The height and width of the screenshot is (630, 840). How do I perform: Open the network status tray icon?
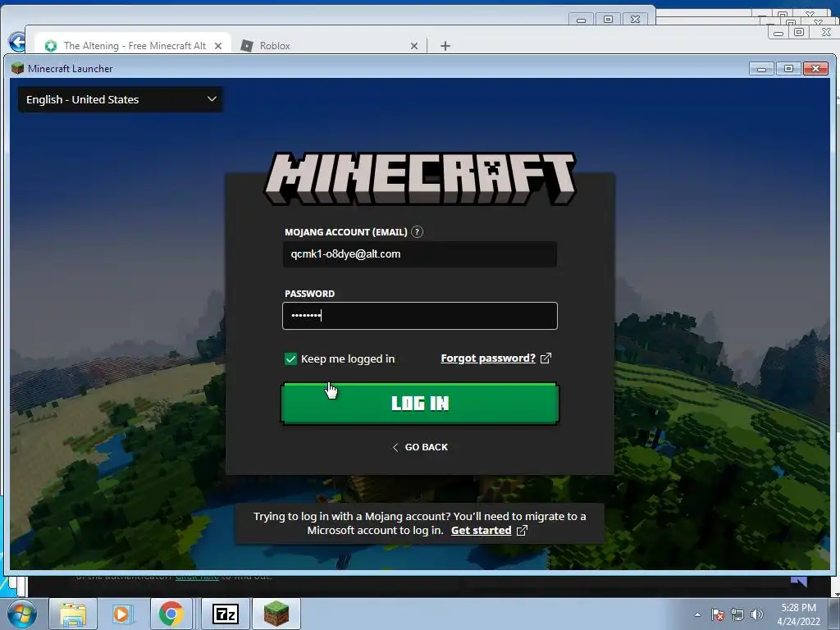pos(737,614)
